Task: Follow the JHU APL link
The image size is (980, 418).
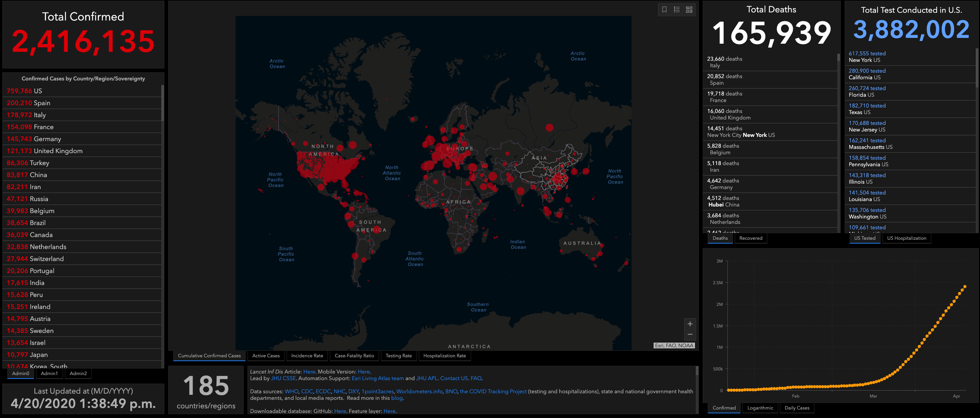Action: (427, 379)
